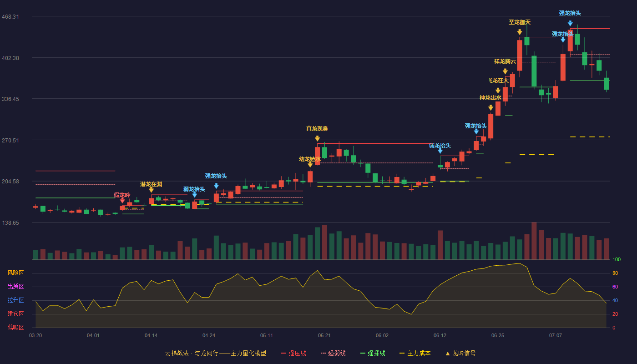
Task: Click the 强龙抬头 blue arrow above 204.58 level
Action: click(216, 186)
